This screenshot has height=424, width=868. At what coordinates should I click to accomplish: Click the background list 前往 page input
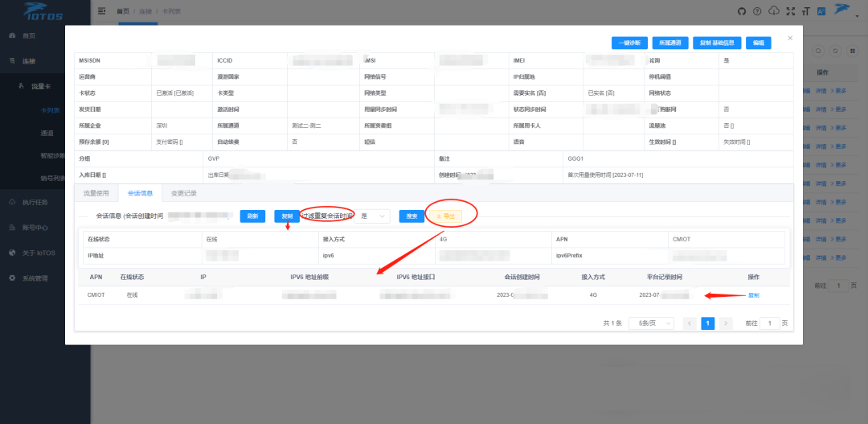838,286
